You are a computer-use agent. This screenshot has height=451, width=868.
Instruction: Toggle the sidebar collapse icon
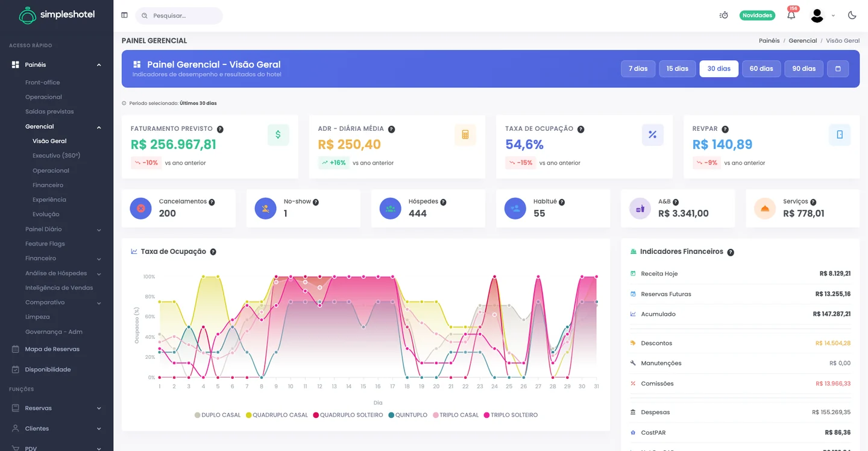click(124, 15)
